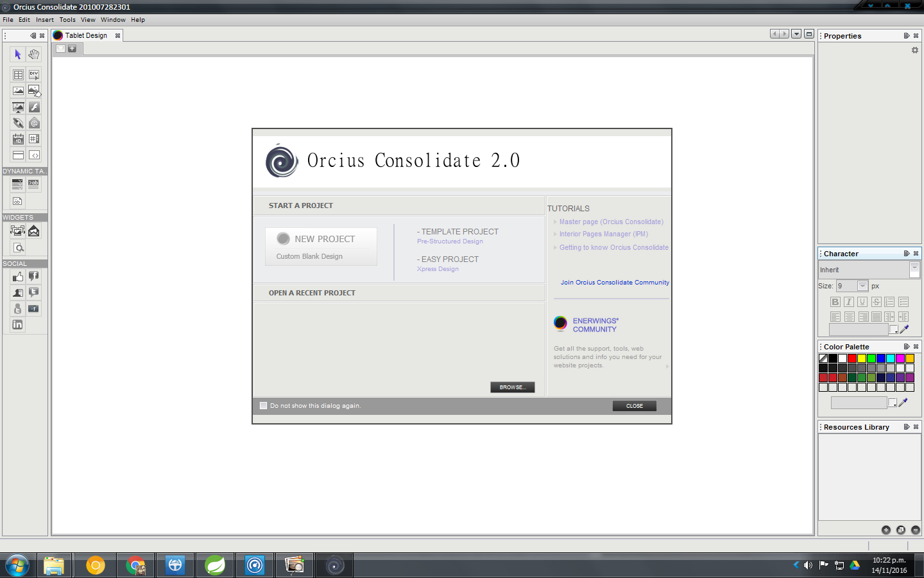The image size is (924, 578).
Task: Expand the Color Palette panel options menu
Action: (x=907, y=347)
